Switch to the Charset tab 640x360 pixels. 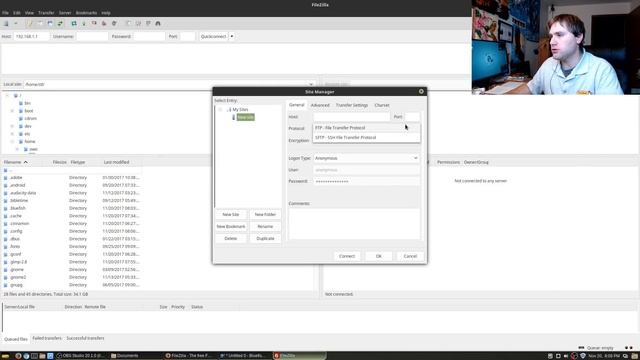[x=382, y=105]
